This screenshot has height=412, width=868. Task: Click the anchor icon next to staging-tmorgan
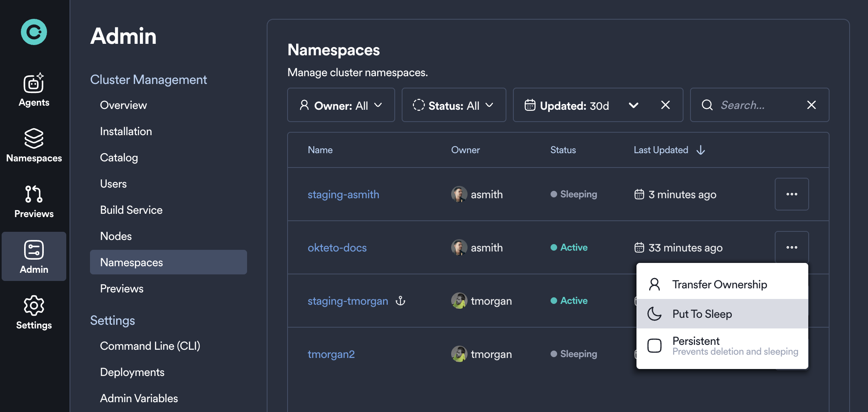tap(401, 301)
